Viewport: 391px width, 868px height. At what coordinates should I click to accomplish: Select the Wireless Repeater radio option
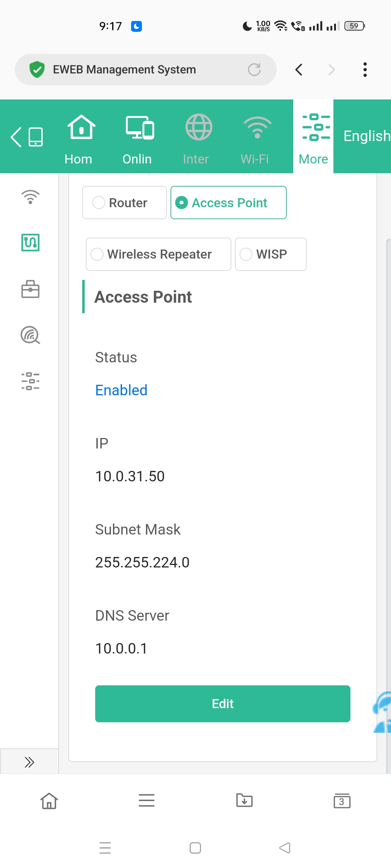pos(97,254)
